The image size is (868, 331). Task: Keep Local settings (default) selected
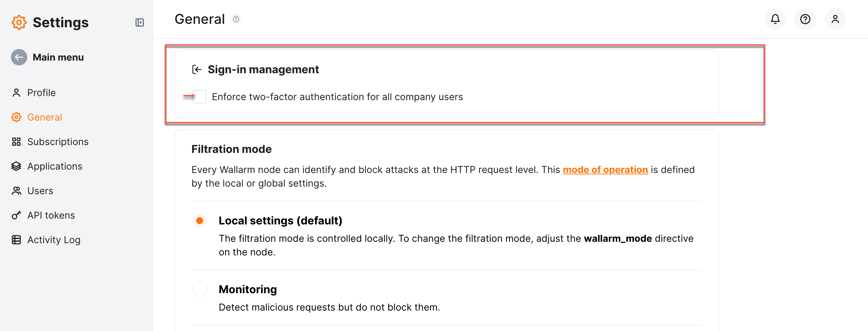point(199,221)
